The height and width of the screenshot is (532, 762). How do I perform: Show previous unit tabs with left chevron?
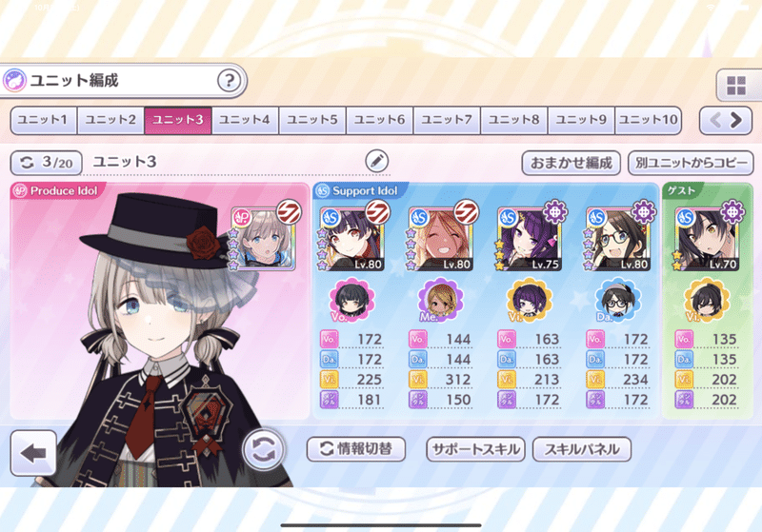click(x=715, y=120)
